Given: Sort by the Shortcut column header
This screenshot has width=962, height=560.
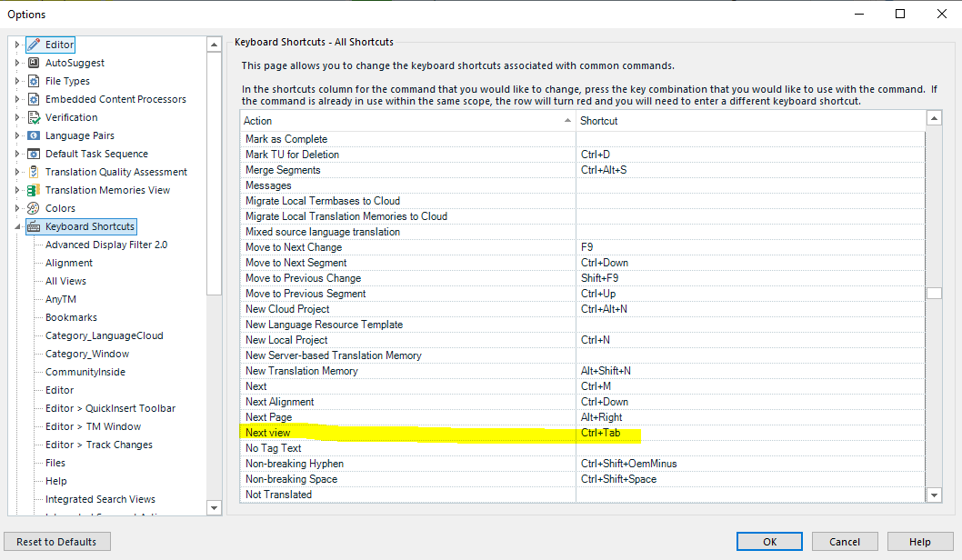Looking at the screenshot, I should click(750, 121).
